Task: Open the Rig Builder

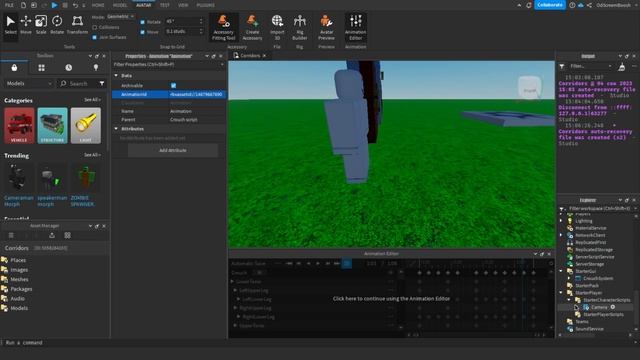Action: click(x=300, y=27)
